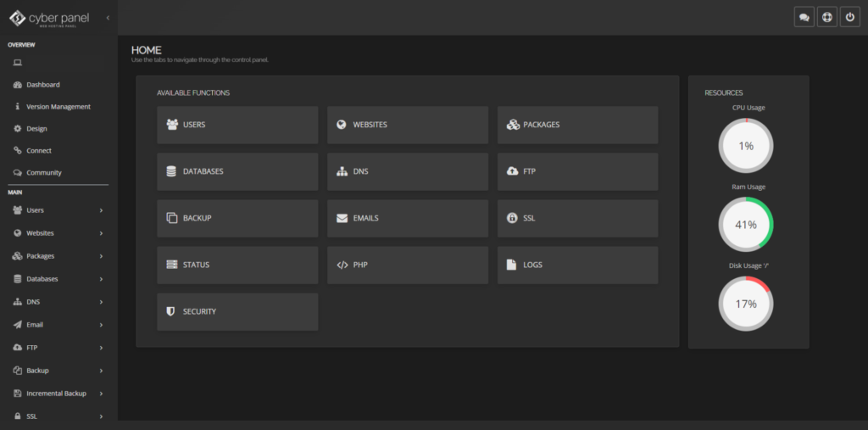Open Dashboard from the sidebar

[x=42, y=85]
